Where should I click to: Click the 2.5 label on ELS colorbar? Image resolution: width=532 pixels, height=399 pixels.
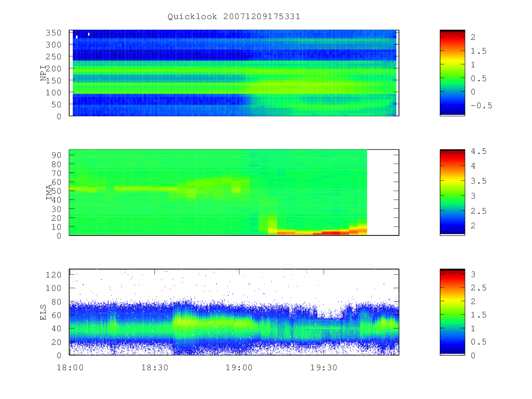(479, 288)
